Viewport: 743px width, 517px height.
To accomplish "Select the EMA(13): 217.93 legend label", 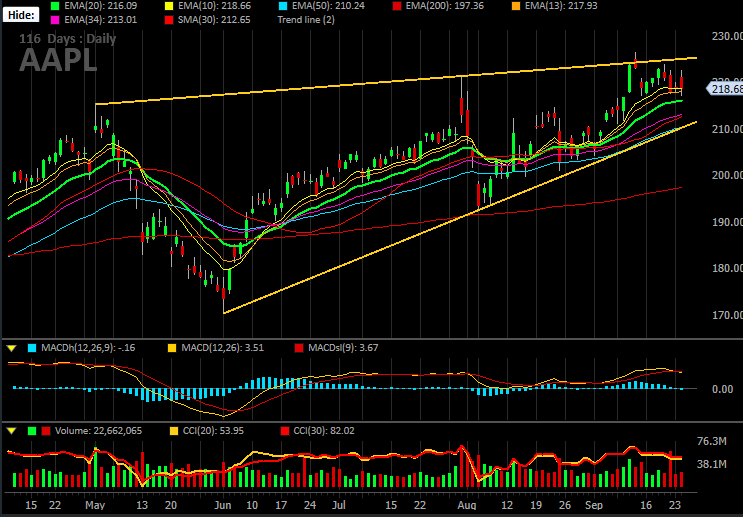I will click(561, 6).
